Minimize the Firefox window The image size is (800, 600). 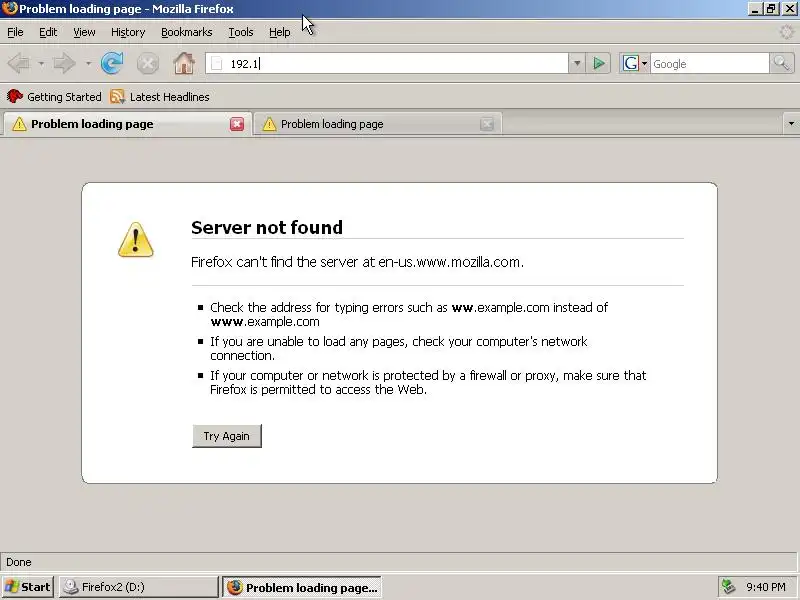click(x=755, y=9)
